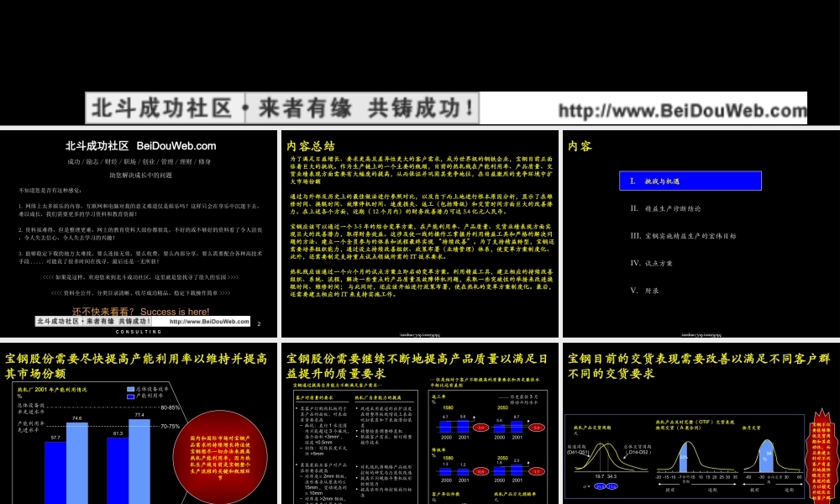Click the 80-85% dashed target line label
Screen dimensions: 840x504
pyautogui.click(x=170, y=407)
